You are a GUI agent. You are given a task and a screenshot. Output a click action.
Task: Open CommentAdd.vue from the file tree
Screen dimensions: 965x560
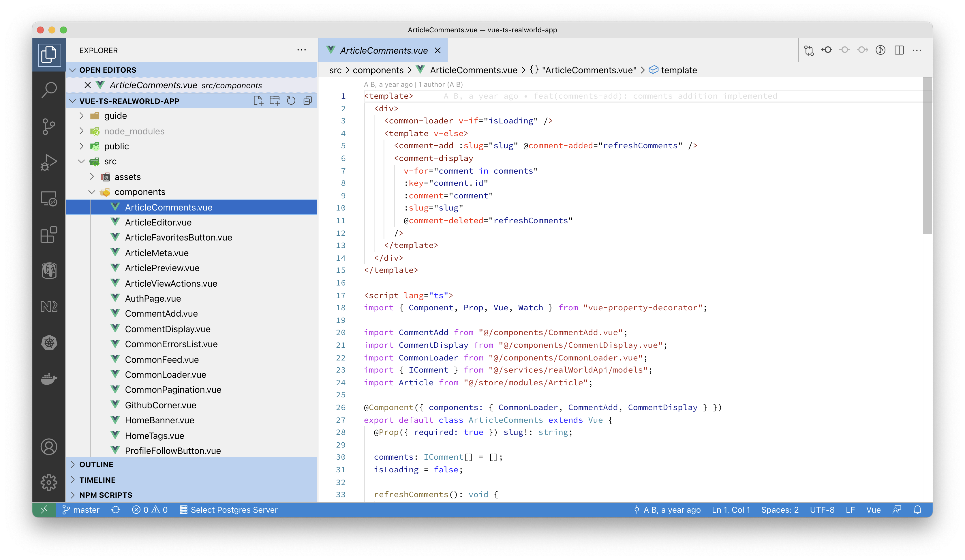161,313
